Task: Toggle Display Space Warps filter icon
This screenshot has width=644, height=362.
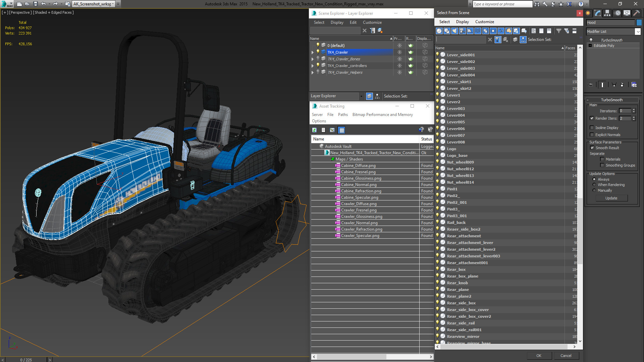Action: pyautogui.click(x=478, y=31)
